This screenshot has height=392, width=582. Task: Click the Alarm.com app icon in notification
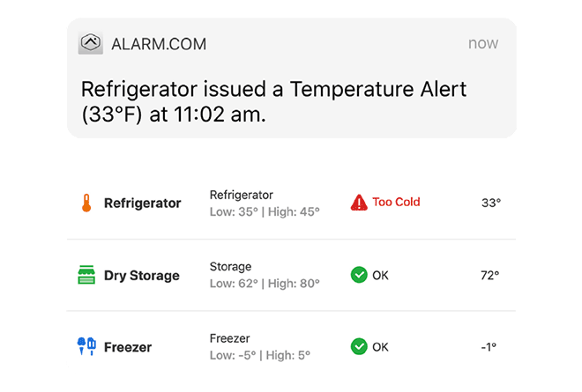tap(91, 43)
